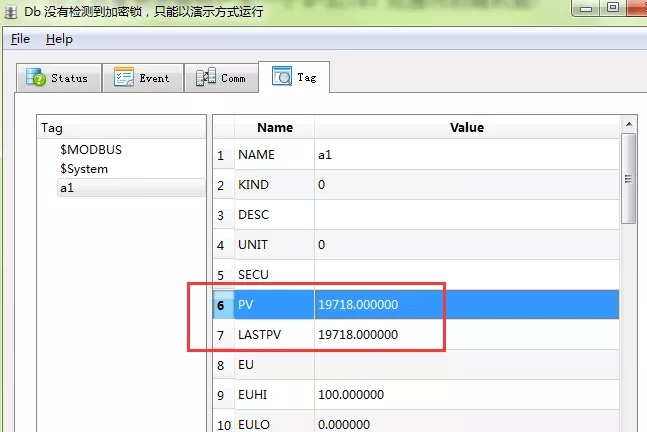Click the Event tab icon
Screen dimensions: 647x432
124,78
